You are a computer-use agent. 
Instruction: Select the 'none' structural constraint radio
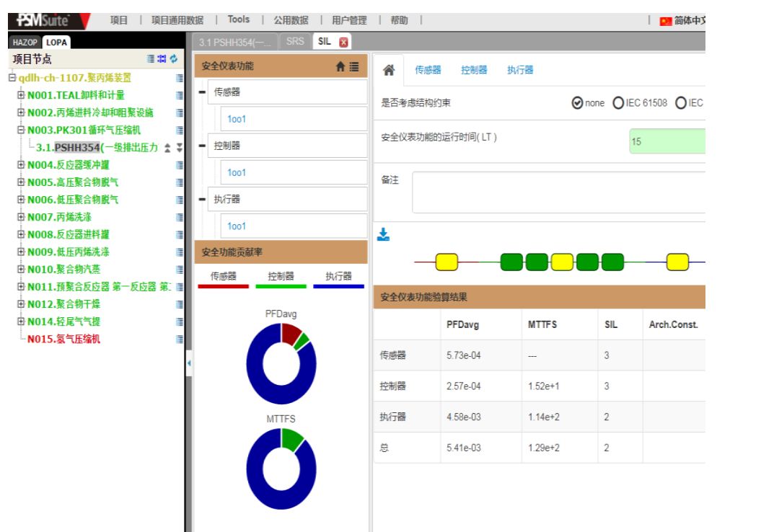point(577,103)
